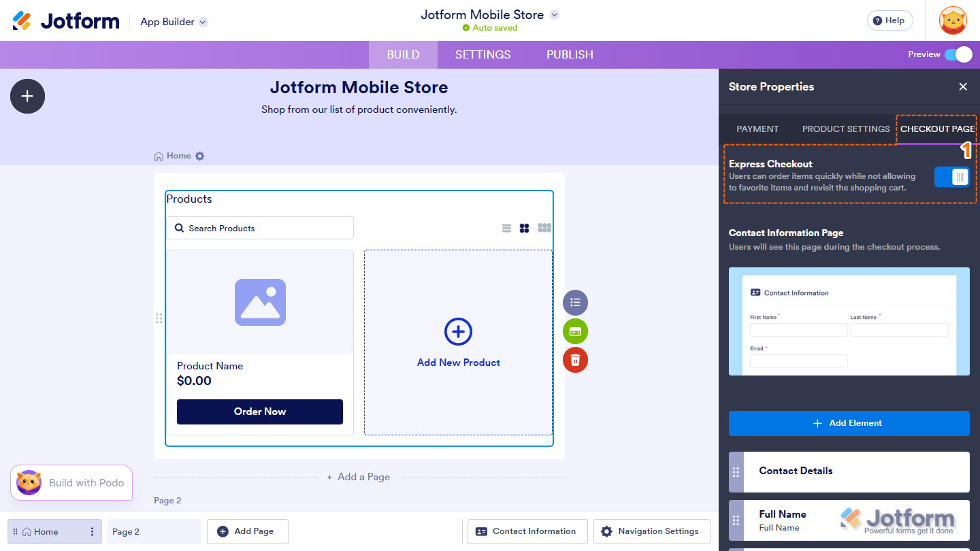Open the SETTINGS tab
The image size is (980, 551).
(x=483, y=54)
